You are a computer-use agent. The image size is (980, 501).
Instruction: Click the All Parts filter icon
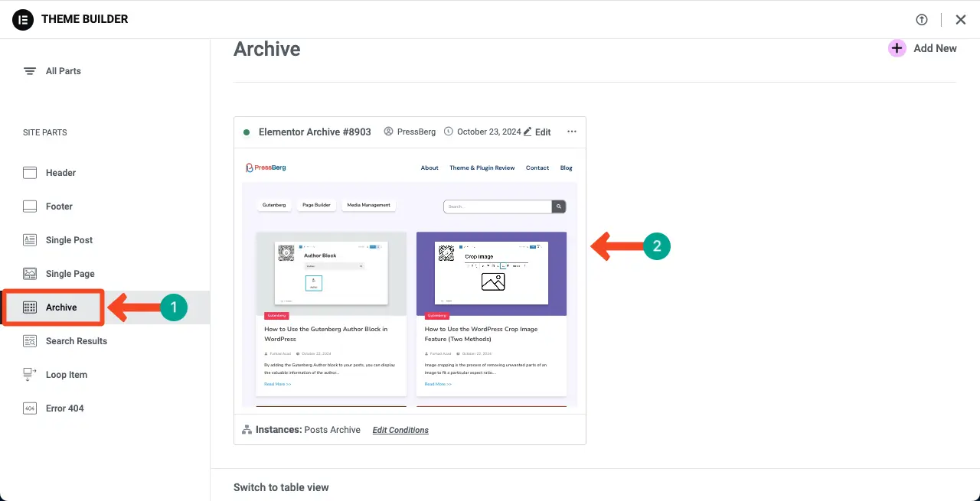[x=30, y=70]
